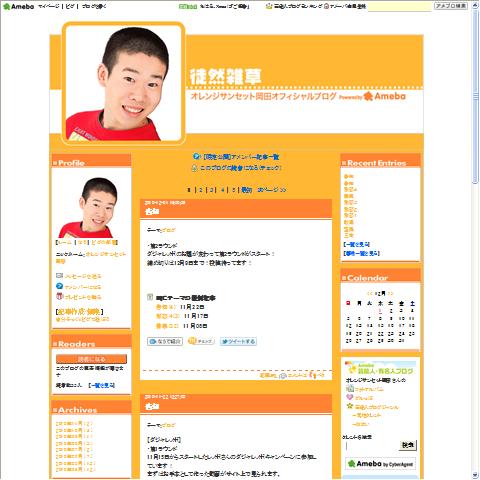Viewport: 480px width, 480px height.
Task: Click the scrollbar up arrow
Action: pos(476,6)
